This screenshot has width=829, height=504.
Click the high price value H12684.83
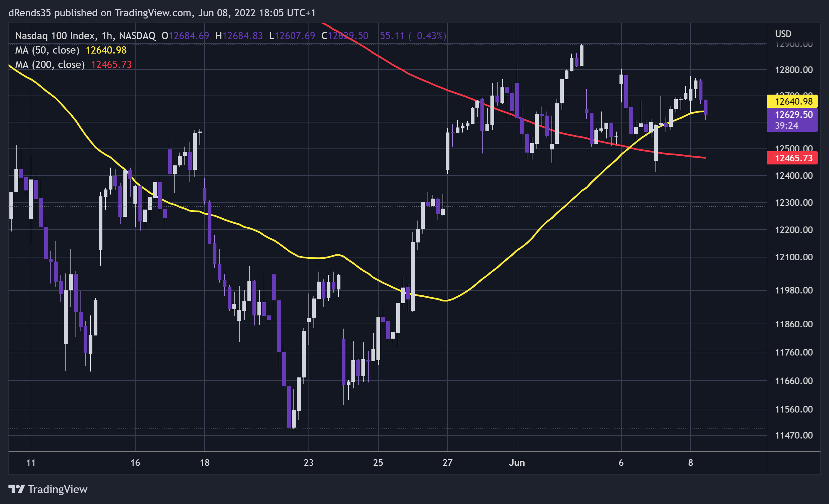pyautogui.click(x=239, y=36)
